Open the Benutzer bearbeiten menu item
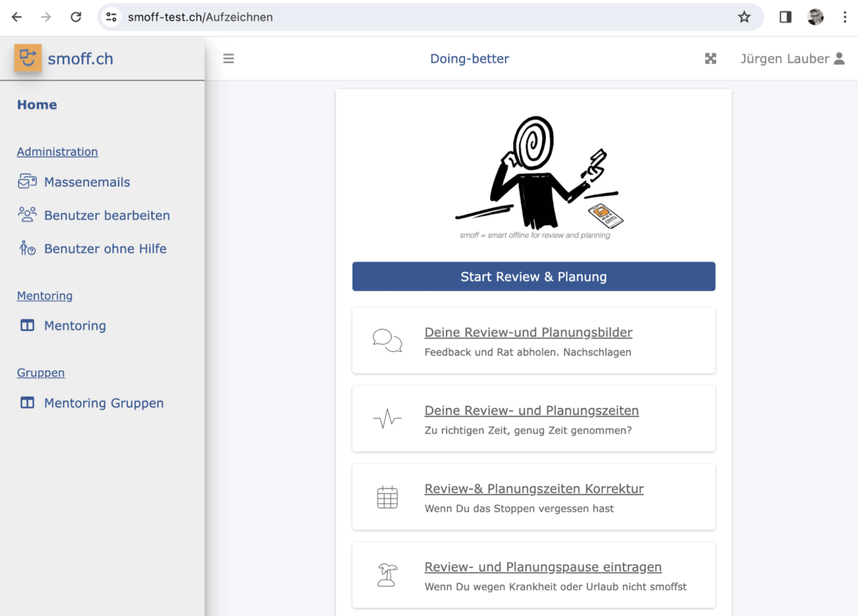 [x=94, y=215]
